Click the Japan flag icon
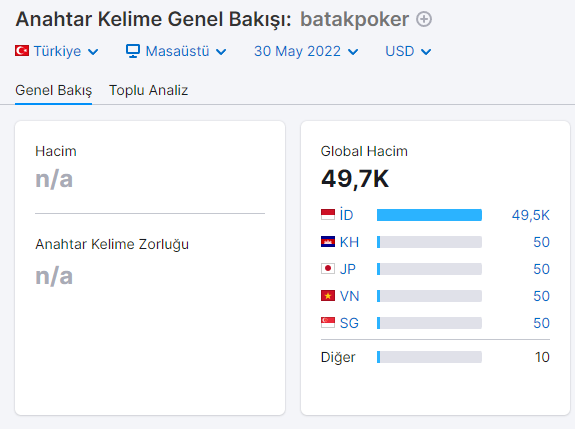The height and width of the screenshot is (429, 575). (328, 269)
